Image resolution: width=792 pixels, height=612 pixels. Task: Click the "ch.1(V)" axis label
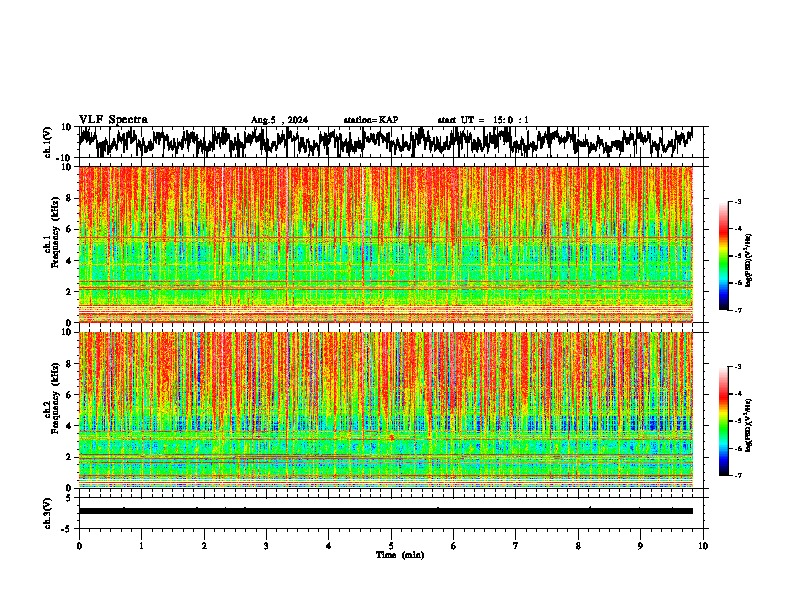[x=48, y=142]
